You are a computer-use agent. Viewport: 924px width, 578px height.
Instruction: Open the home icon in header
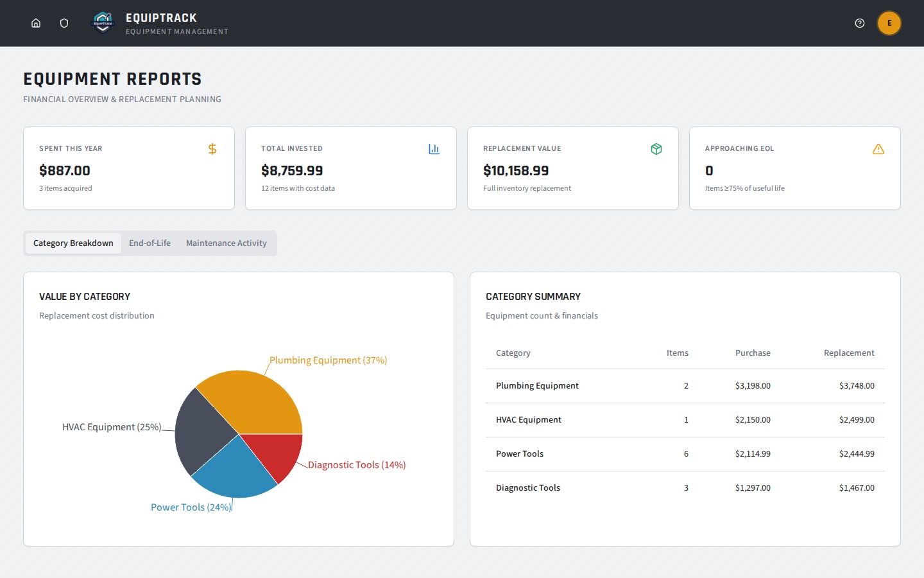pyautogui.click(x=36, y=23)
